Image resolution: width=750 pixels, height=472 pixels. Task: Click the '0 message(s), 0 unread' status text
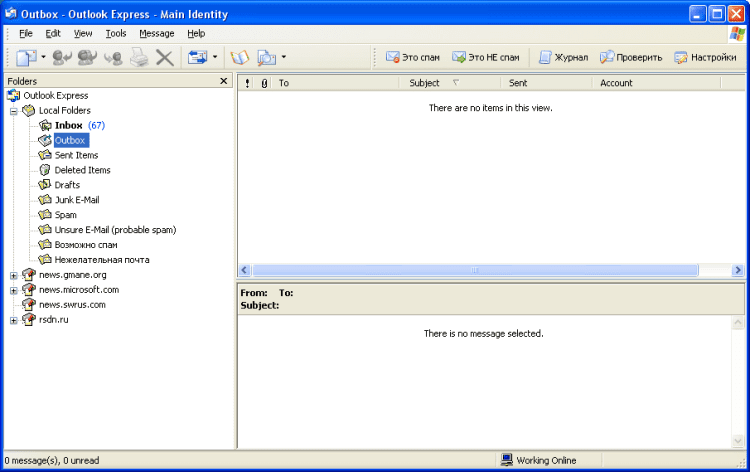point(52,461)
